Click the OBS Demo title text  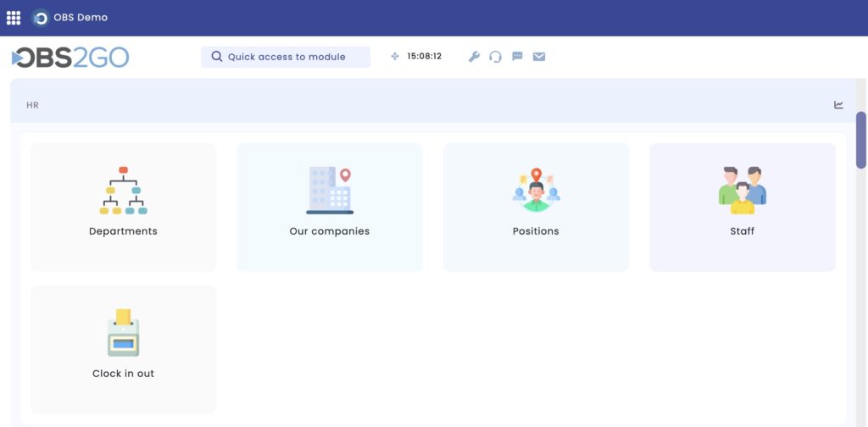click(x=81, y=18)
